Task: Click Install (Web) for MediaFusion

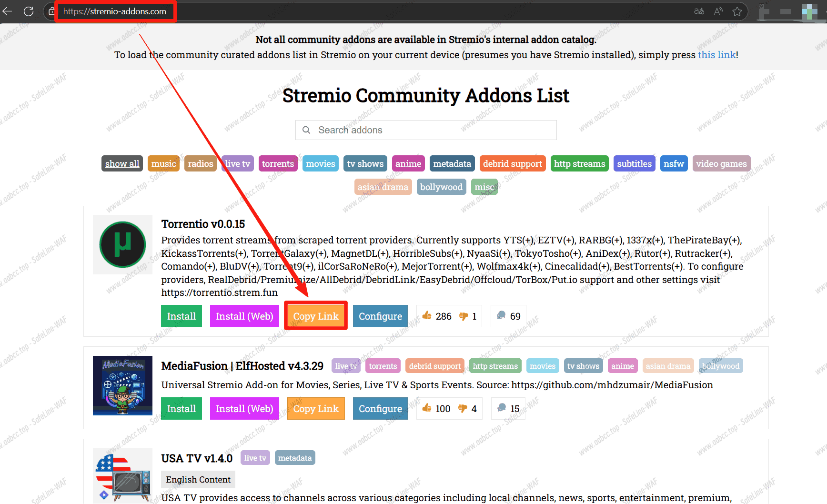Action: [x=244, y=408]
